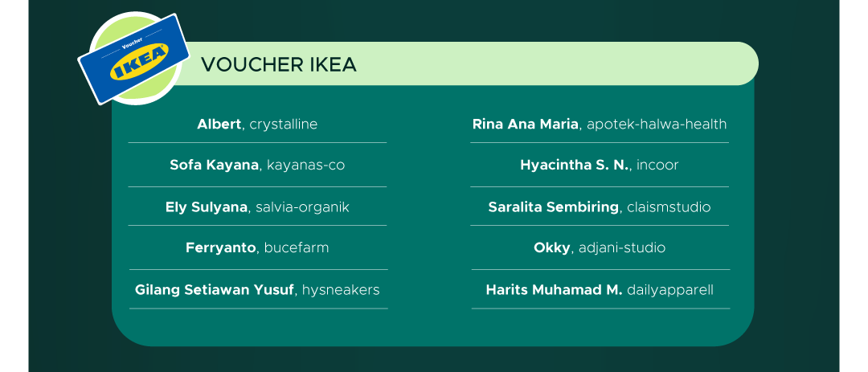Screen dimensions: 868x372
Task: Select winner Sofa Kayana, kayanas-co
Action: click(257, 165)
